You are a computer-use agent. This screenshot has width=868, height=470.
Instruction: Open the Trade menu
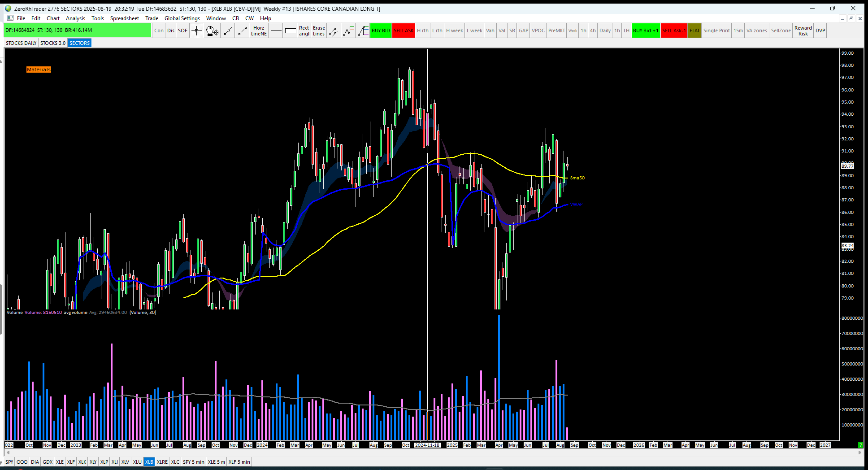tap(152, 18)
